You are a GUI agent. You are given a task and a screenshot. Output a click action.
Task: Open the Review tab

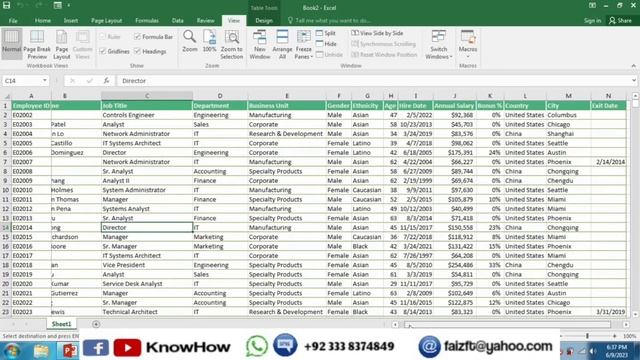coord(205,20)
